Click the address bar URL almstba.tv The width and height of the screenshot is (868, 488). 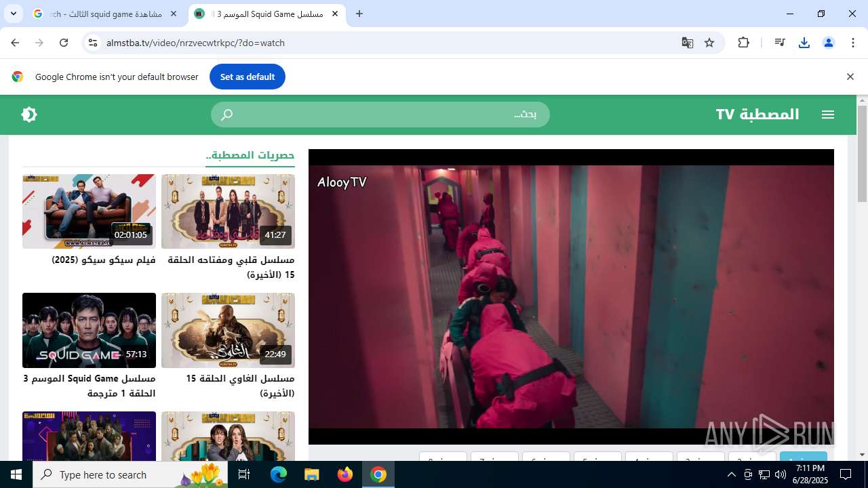click(x=195, y=43)
